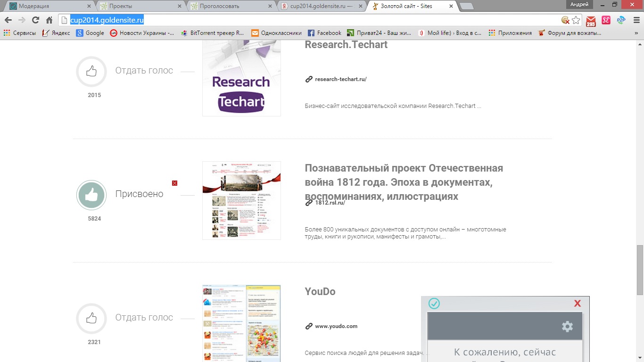Click the Бизнес-сайт исследовательской компании description
The height and width of the screenshot is (362, 644).
point(393,106)
